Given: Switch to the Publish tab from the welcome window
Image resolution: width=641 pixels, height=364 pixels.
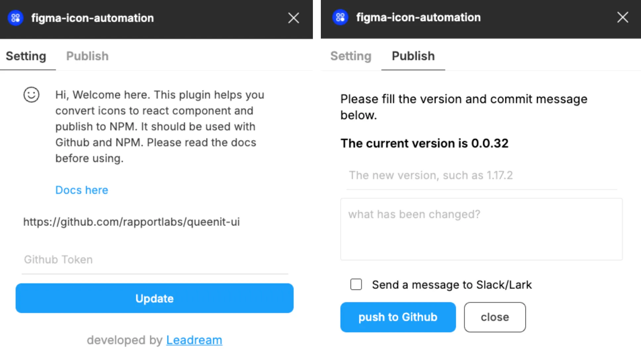Looking at the screenshot, I should point(87,56).
